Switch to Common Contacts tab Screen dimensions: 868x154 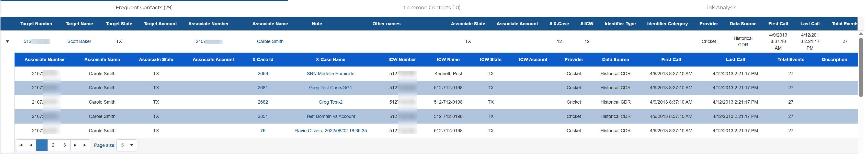pos(432,7)
